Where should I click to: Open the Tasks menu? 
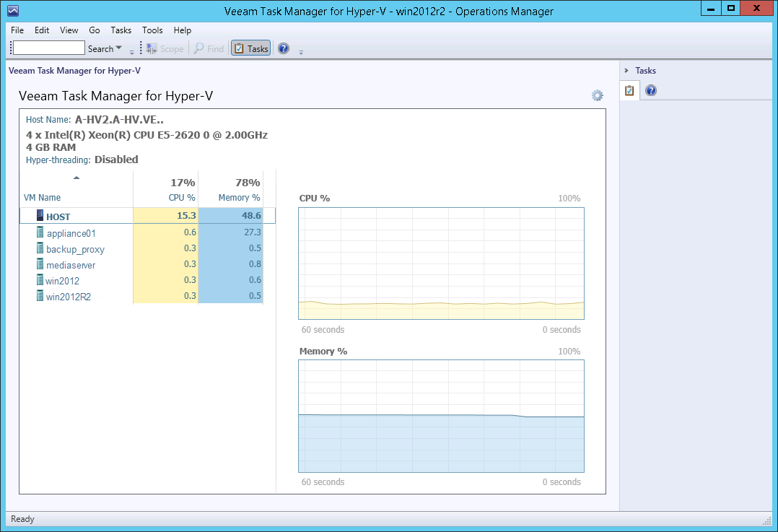click(x=121, y=30)
